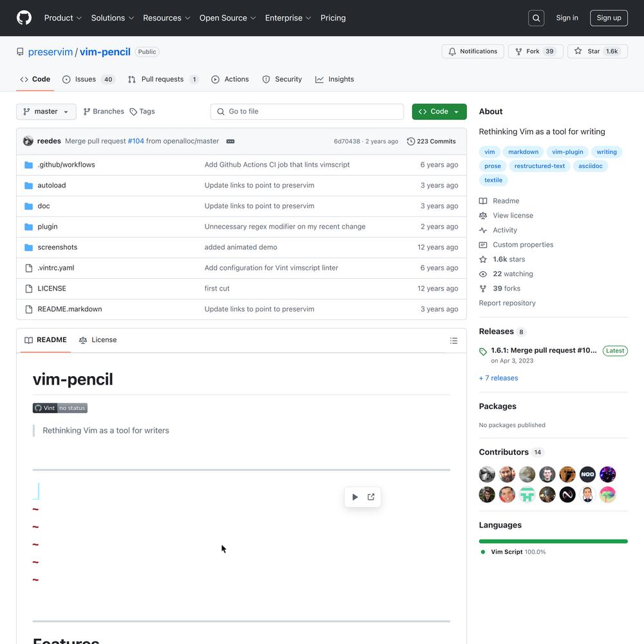The height and width of the screenshot is (644, 644).
Task: Open the preservim owner link
Action: click(x=50, y=52)
